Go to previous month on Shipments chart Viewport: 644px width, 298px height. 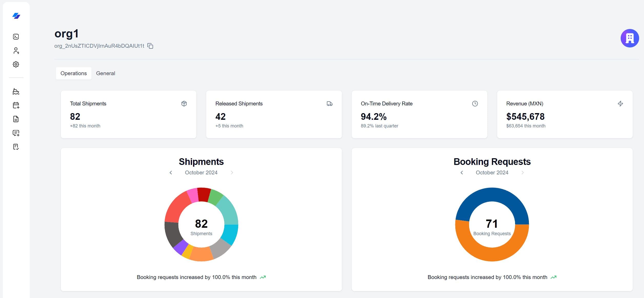pos(170,173)
